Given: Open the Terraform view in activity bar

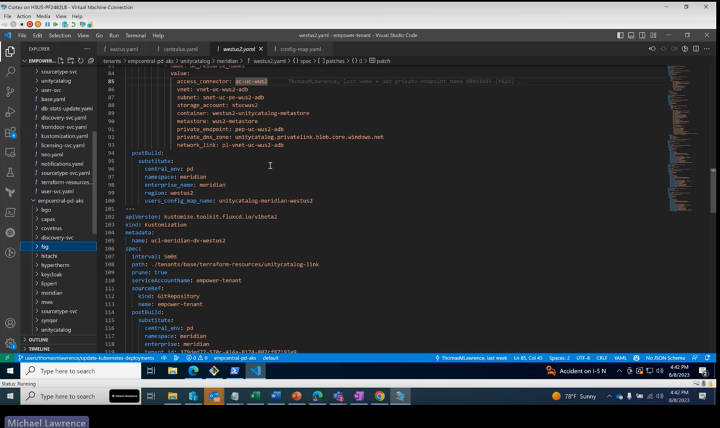Looking at the screenshot, I should tap(10, 192).
